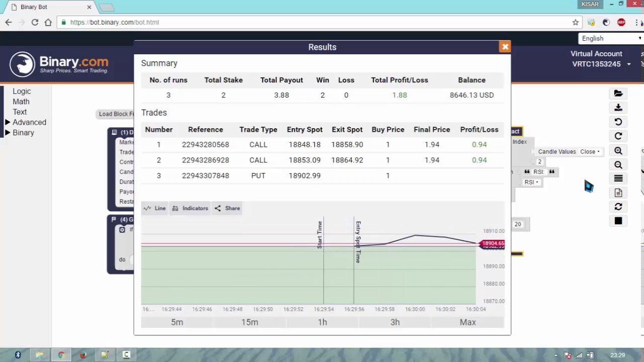Edit the value 20 field
This screenshot has width=644, height=362.
tap(518, 224)
